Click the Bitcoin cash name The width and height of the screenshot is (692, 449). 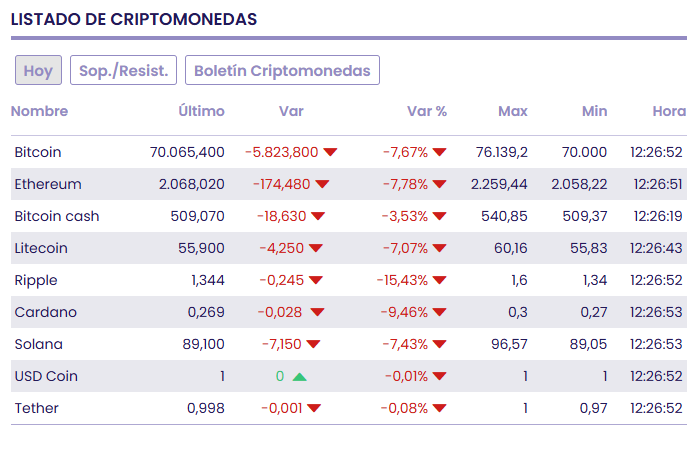57,217
